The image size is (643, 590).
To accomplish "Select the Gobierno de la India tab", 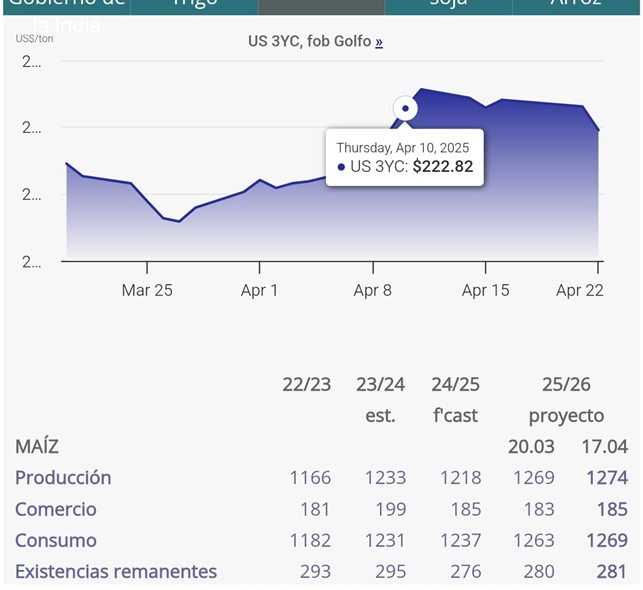I will 67,6.
